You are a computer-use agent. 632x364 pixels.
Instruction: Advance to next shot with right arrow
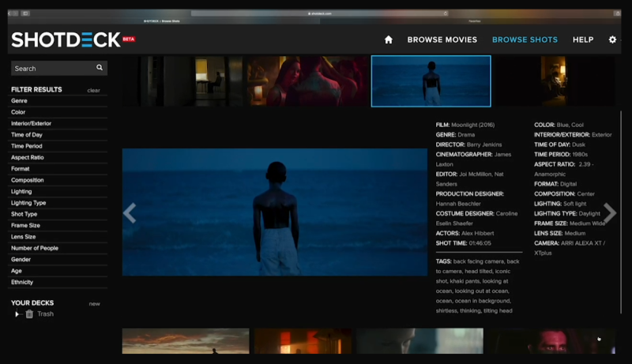tap(610, 212)
